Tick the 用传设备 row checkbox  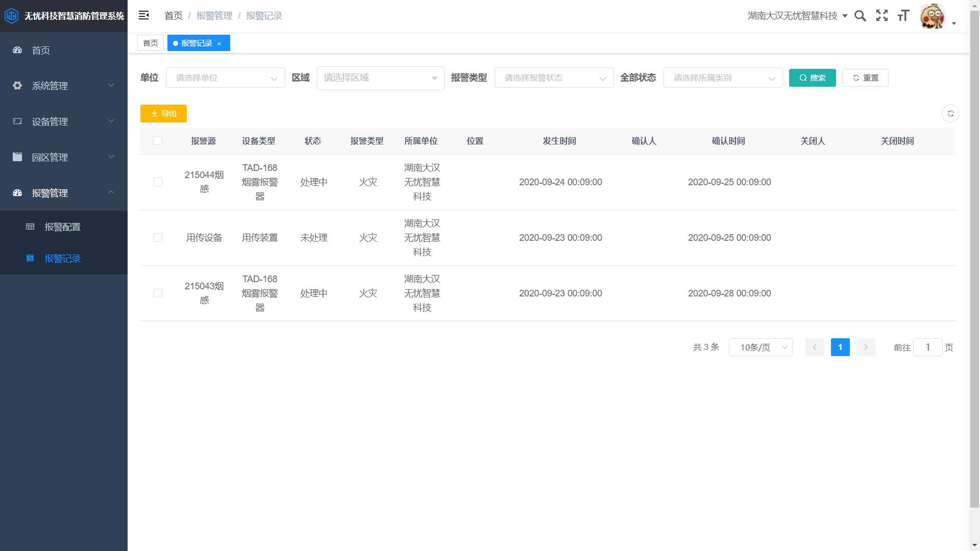(158, 238)
